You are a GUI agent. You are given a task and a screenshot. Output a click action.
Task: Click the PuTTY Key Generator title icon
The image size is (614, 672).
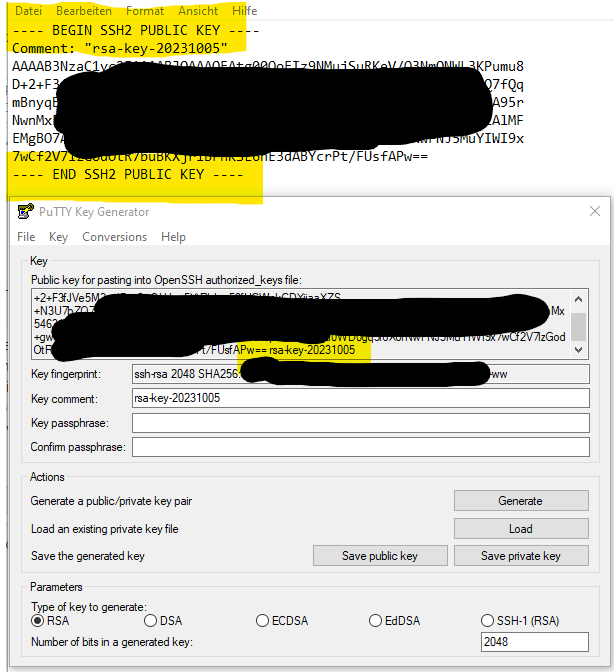[25, 211]
